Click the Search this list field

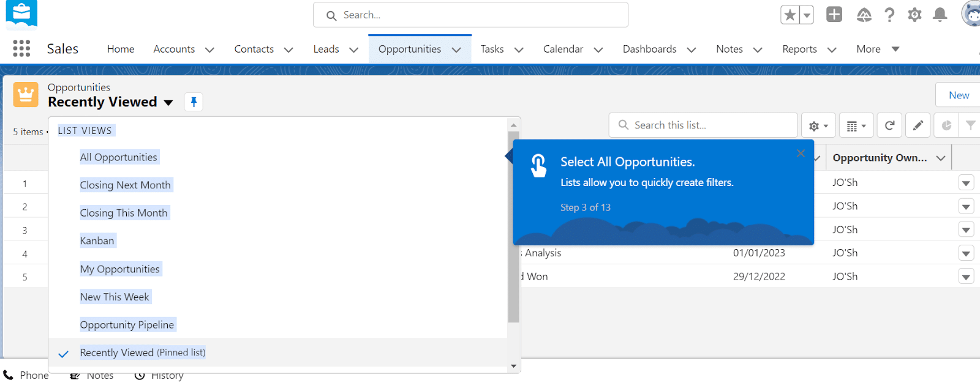[703, 125]
